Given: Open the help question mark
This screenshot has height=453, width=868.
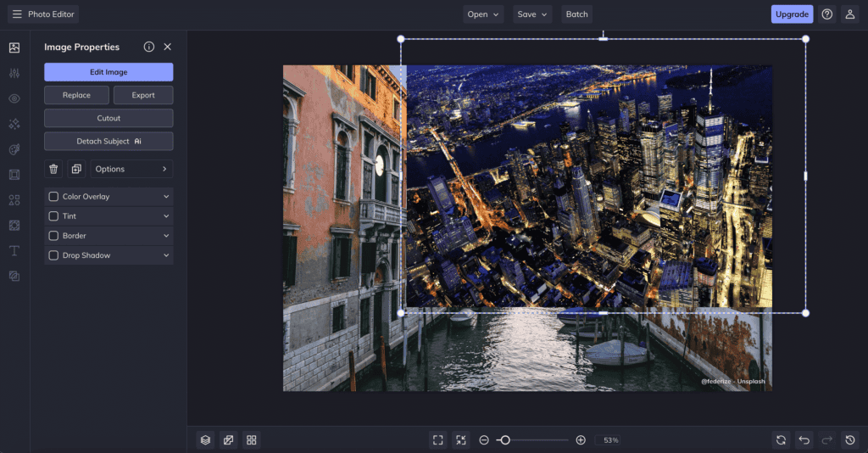Looking at the screenshot, I should click(827, 14).
